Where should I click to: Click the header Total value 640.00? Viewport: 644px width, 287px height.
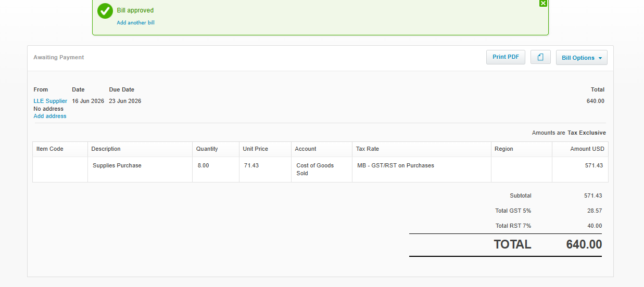(x=596, y=101)
